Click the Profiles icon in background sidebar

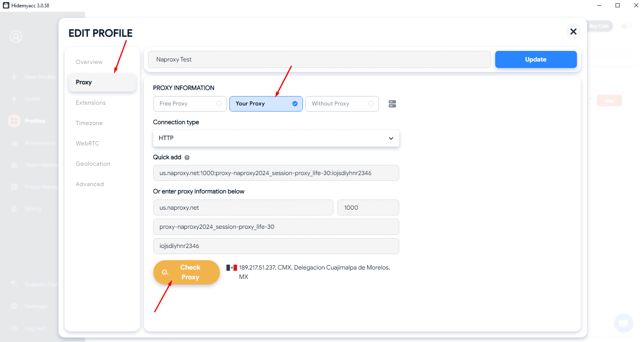pyautogui.click(x=14, y=121)
